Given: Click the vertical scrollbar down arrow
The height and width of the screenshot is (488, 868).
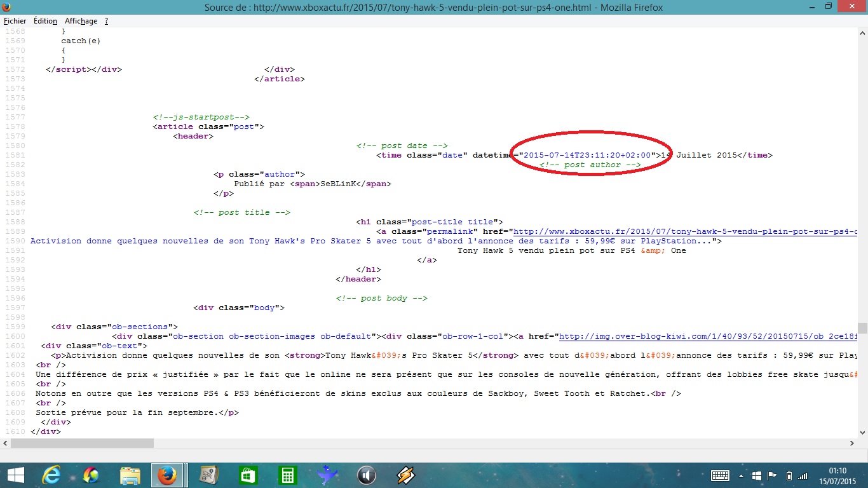Looking at the screenshot, I should 862,432.
